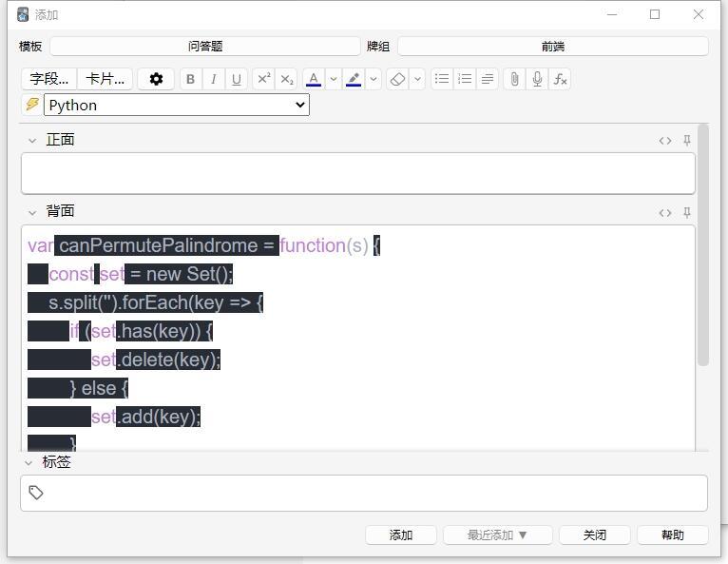
Task: Click the 添加 button to add card
Action: (401, 535)
